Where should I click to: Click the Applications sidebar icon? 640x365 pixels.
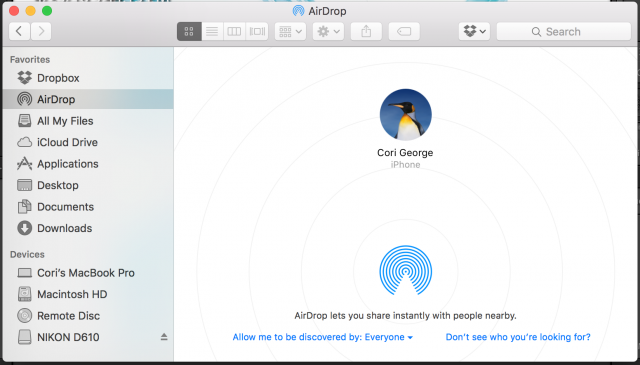24,164
